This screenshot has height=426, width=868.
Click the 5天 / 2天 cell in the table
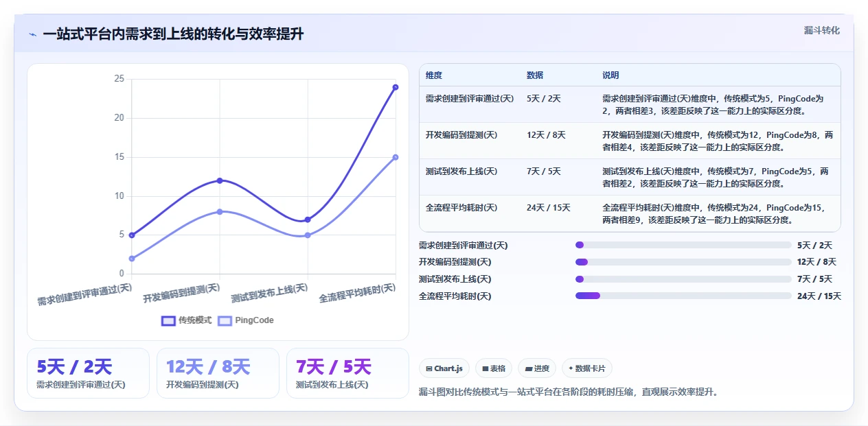point(544,99)
